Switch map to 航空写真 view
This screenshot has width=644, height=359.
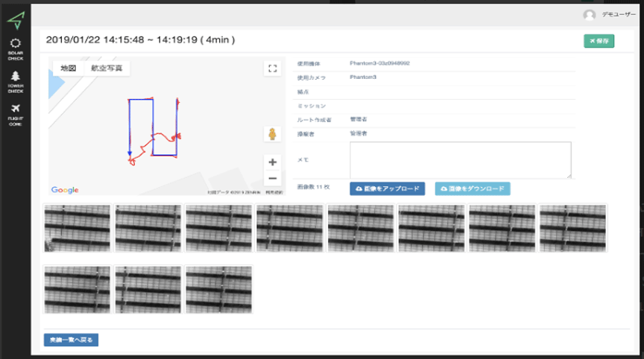tap(110, 68)
